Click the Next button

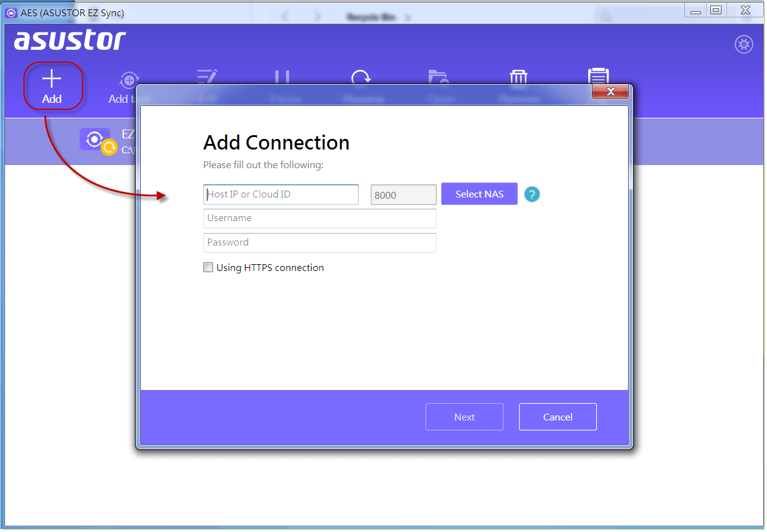464,417
